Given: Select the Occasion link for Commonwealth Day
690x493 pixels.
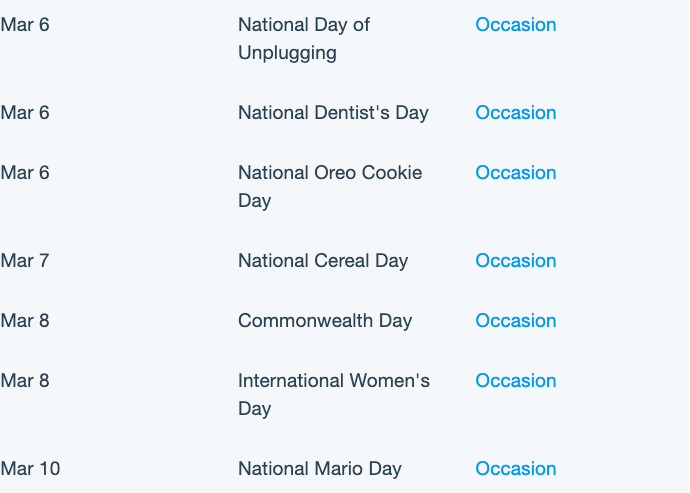Looking at the screenshot, I should [x=516, y=320].
